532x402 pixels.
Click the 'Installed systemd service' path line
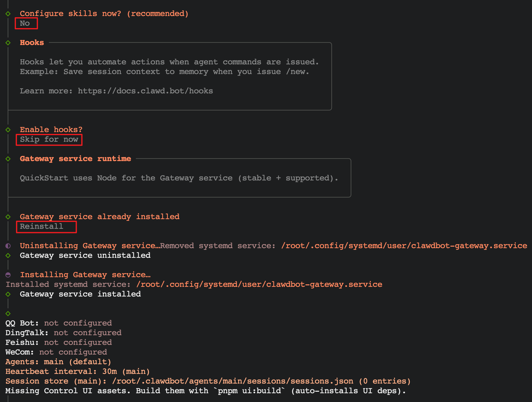194,284
